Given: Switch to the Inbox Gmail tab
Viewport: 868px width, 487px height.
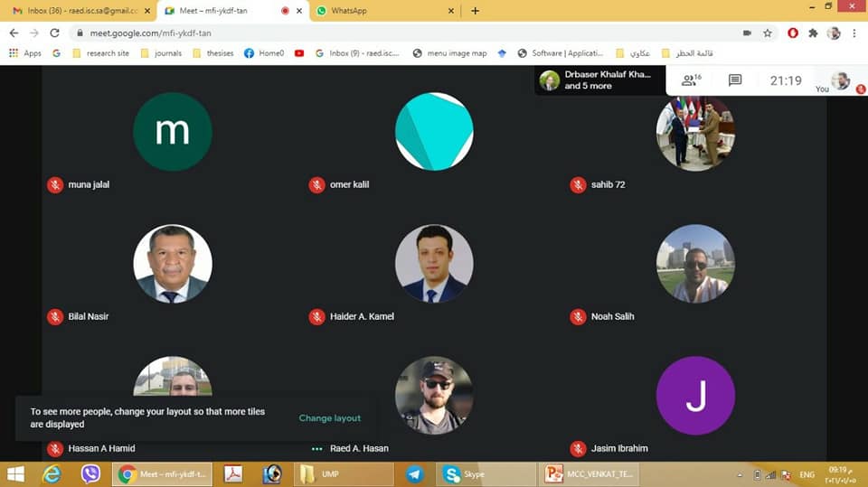Looking at the screenshot, I should coord(77,11).
